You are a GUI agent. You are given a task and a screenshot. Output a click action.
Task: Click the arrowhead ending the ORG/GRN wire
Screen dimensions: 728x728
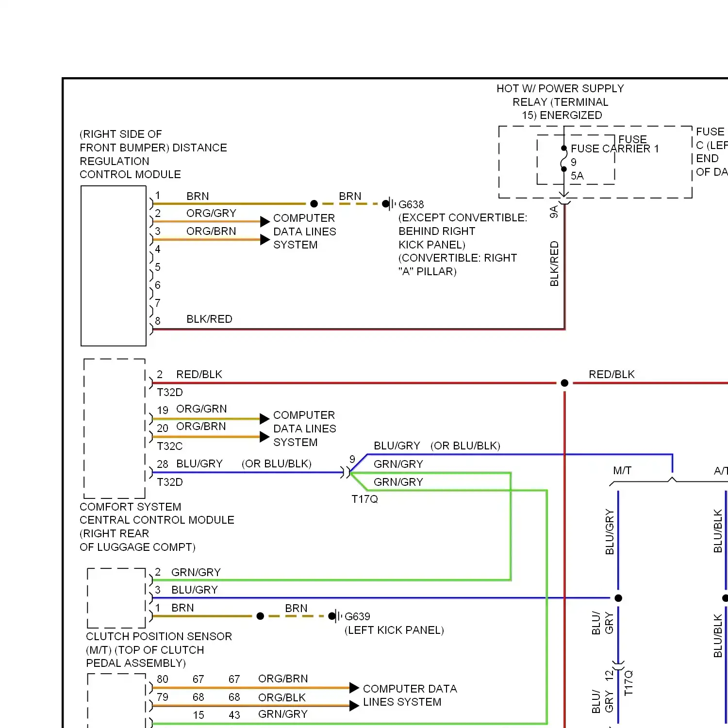[x=265, y=418]
